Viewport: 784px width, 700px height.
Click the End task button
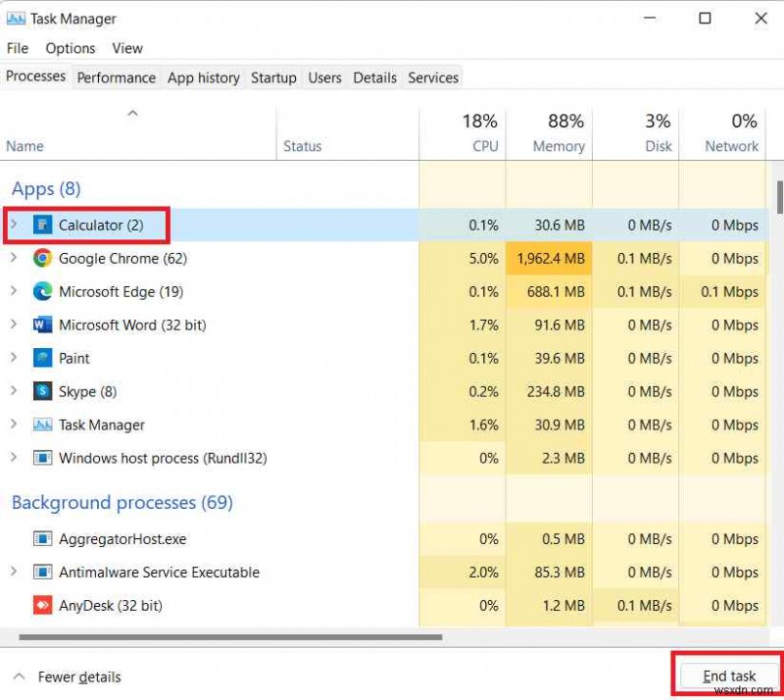(730, 675)
